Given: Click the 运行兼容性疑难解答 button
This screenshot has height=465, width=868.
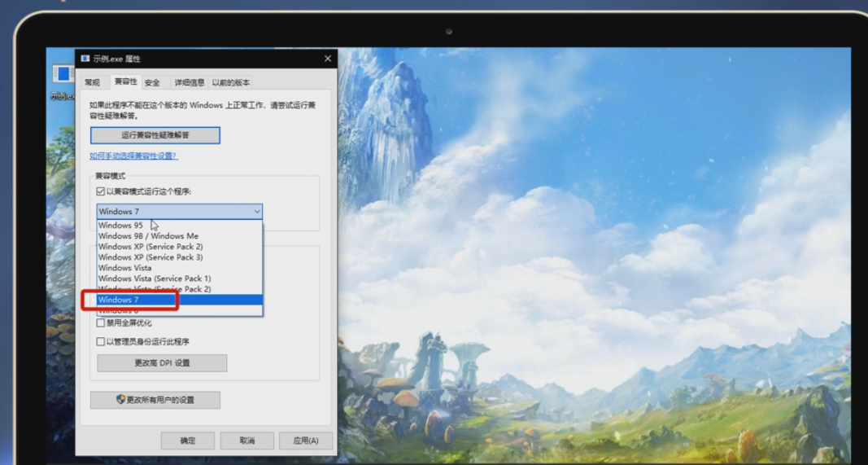Looking at the screenshot, I should tap(155, 135).
